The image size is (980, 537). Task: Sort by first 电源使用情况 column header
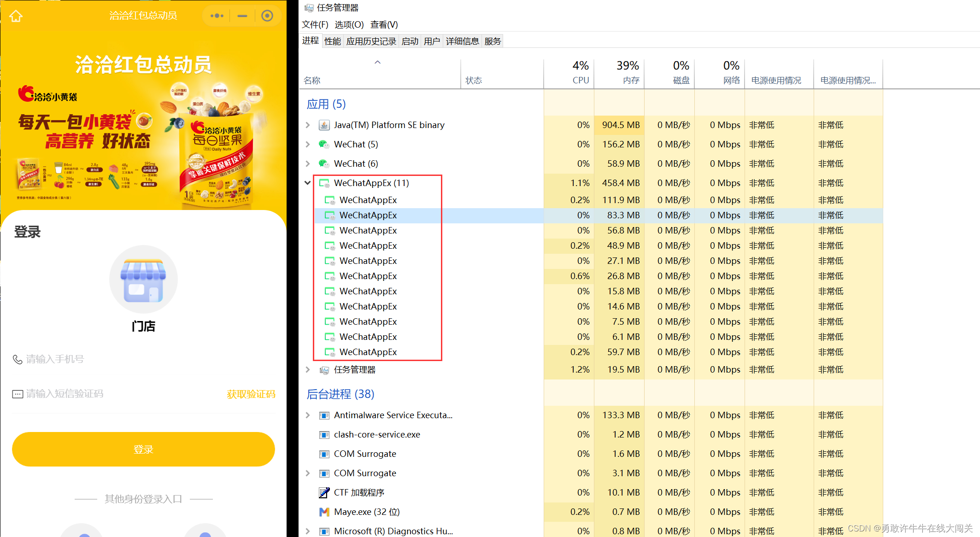click(x=779, y=74)
